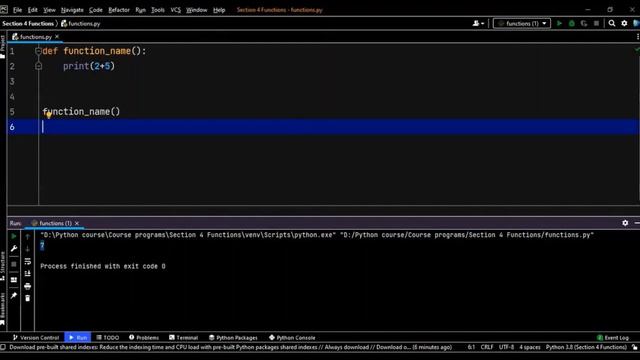Screen dimensions: 640x360
Task: Open the Structure tool window sidebar tab
Action: (3, 266)
